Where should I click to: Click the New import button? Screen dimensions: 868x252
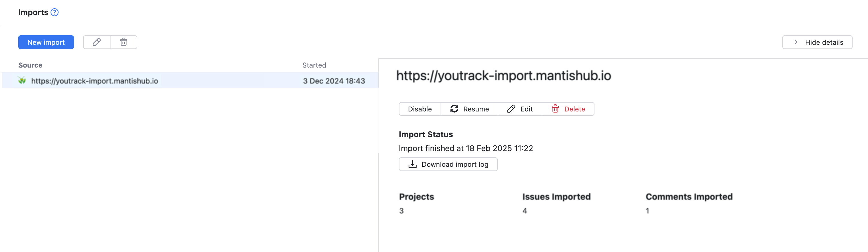pos(46,42)
